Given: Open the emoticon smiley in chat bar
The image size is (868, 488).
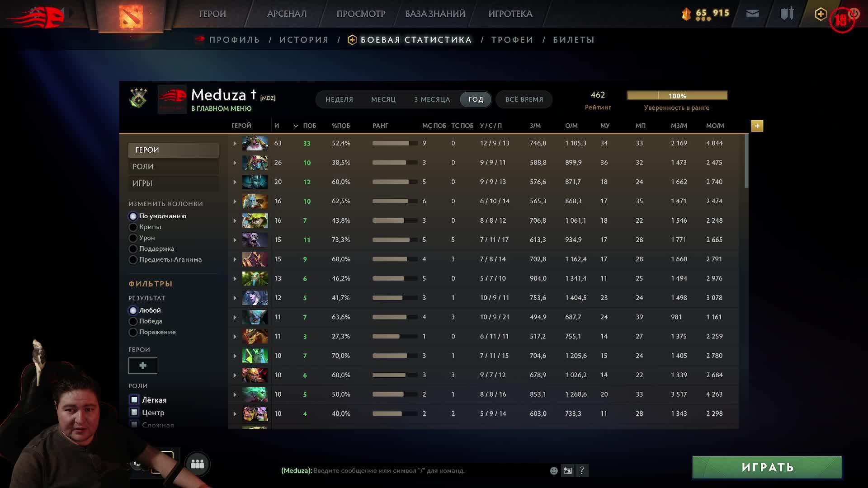Looking at the screenshot, I should click(x=554, y=471).
